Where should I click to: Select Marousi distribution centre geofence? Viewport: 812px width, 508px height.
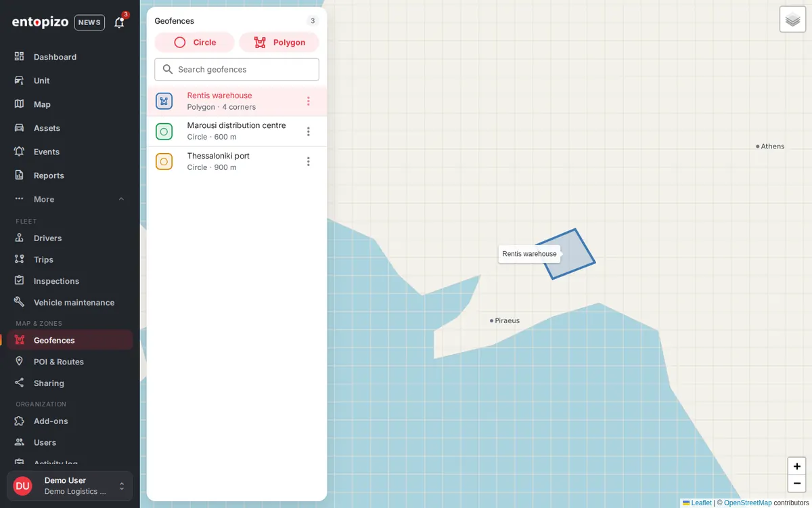[x=237, y=131]
